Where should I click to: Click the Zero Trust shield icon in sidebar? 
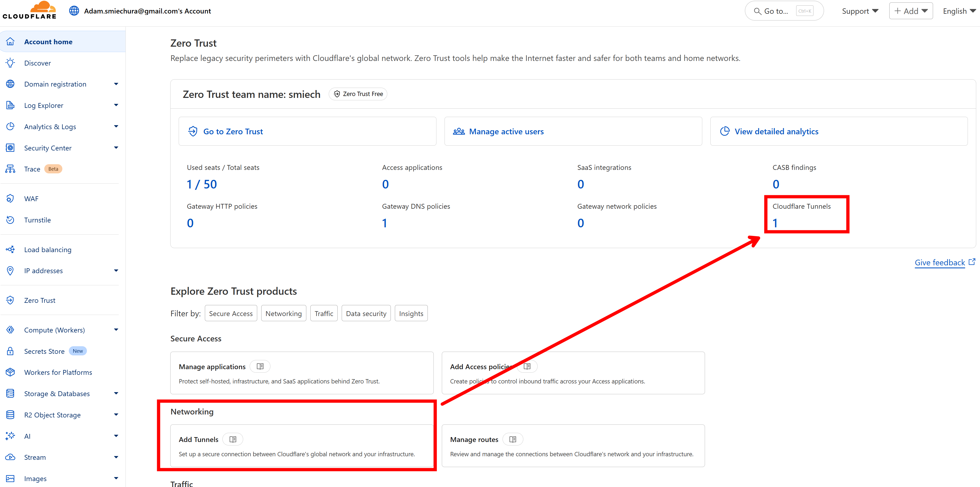(x=10, y=300)
